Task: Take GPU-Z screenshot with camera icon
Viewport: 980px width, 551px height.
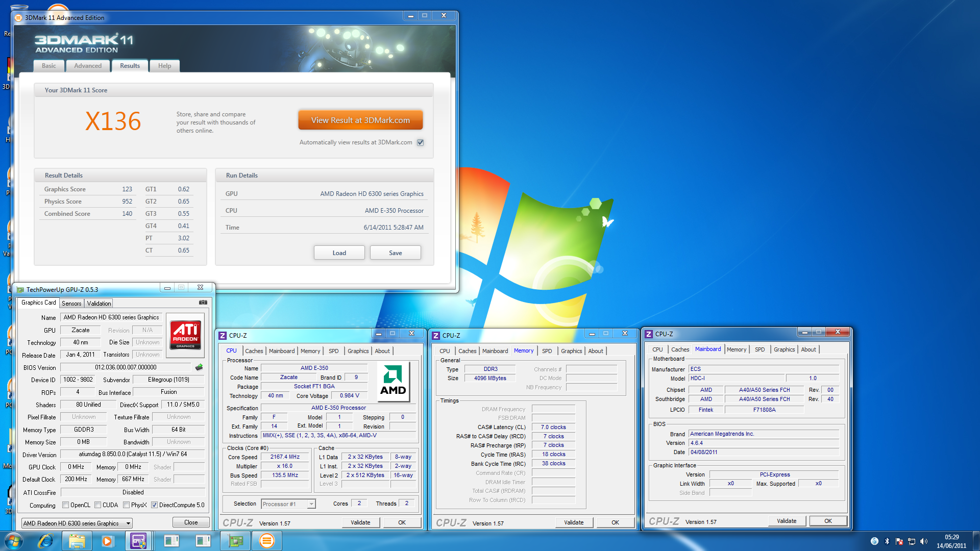Action: coord(203,303)
